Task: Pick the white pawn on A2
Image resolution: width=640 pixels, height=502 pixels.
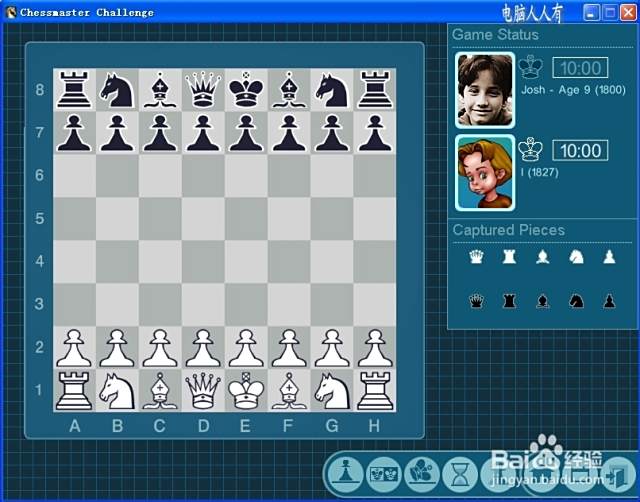Action: coord(74,348)
